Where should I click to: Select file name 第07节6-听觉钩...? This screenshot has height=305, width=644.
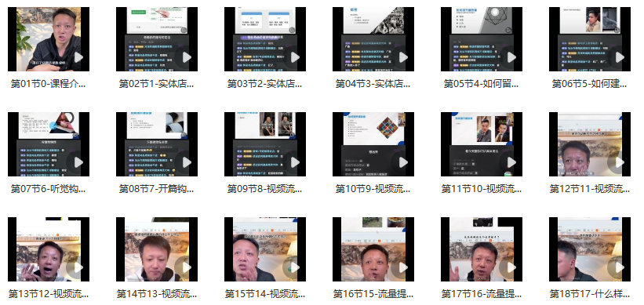[49, 189]
